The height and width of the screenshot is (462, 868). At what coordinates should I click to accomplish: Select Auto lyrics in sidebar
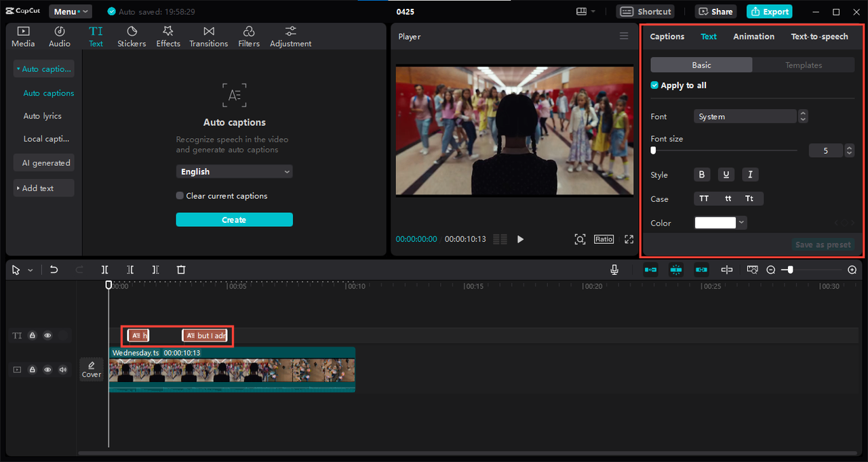(43, 116)
